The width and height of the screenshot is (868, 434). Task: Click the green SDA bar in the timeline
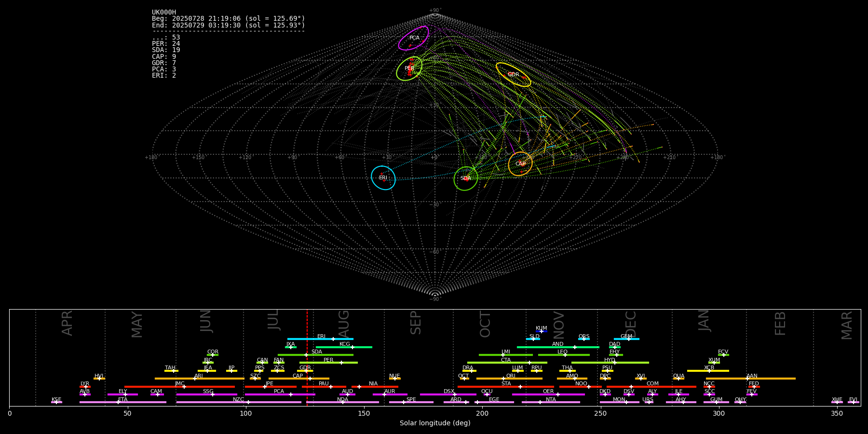pos(315,355)
